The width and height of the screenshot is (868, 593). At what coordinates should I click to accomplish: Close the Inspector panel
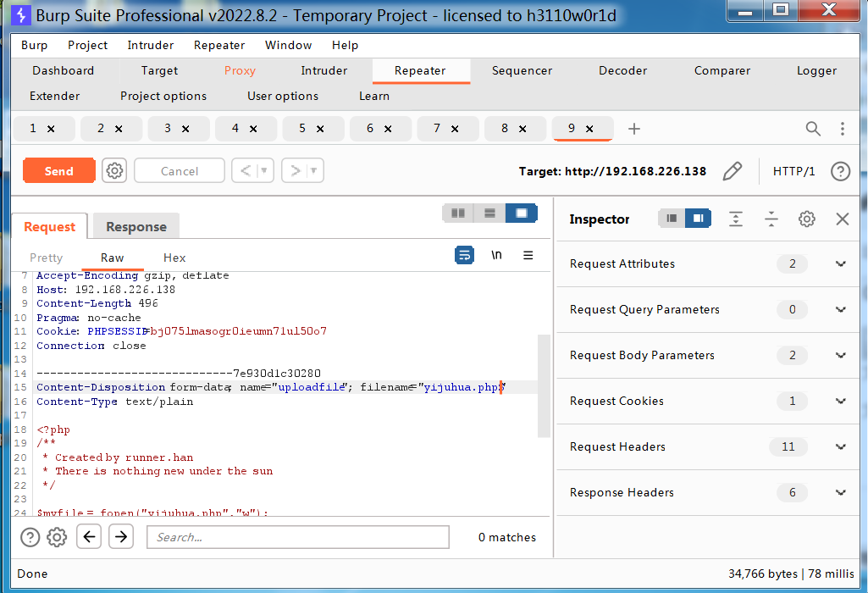842,219
